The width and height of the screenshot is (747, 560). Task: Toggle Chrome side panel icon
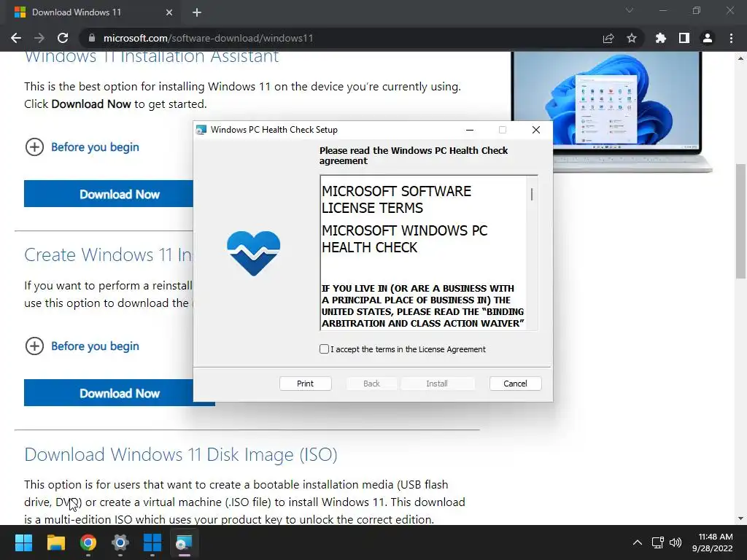tap(684, 38)
